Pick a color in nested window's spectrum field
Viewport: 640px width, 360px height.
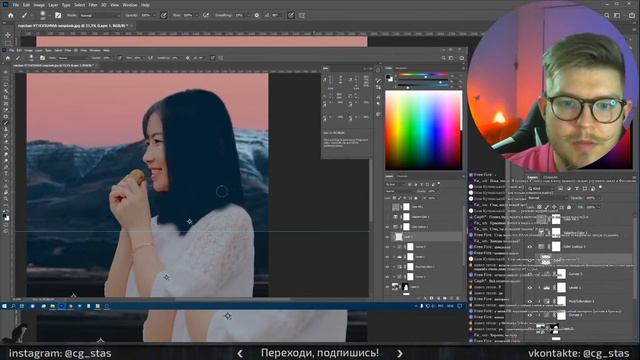[x=424, y=130]
